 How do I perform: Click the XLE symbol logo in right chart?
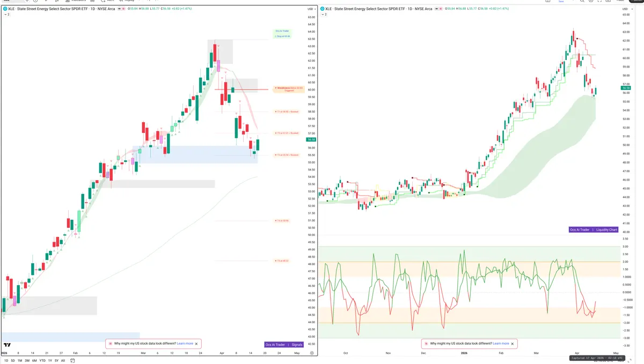pos(322,9)
